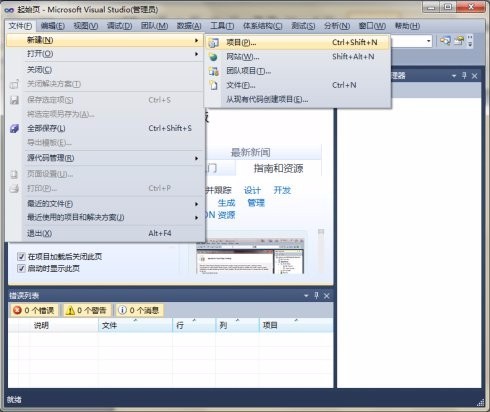Viewport: 490px width, 412px height.
Task: Open the 分析(N) menu
Action: (x=337, y=26)
